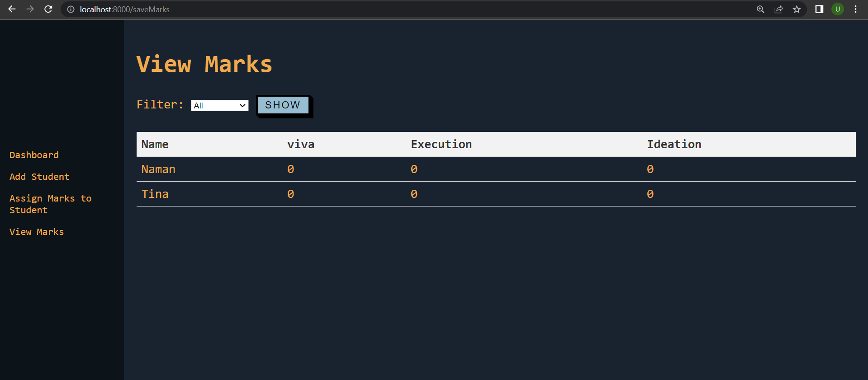Click Naman's viva mark value
This screenshot has height=380, width=868.
coord(290,169)
